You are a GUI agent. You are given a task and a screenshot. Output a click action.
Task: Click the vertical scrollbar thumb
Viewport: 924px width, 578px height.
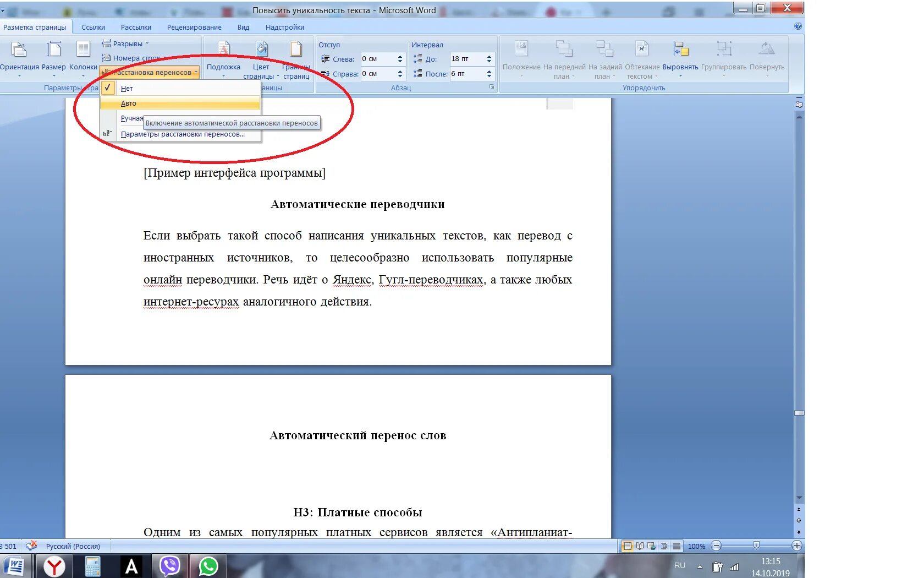[799, 413]
